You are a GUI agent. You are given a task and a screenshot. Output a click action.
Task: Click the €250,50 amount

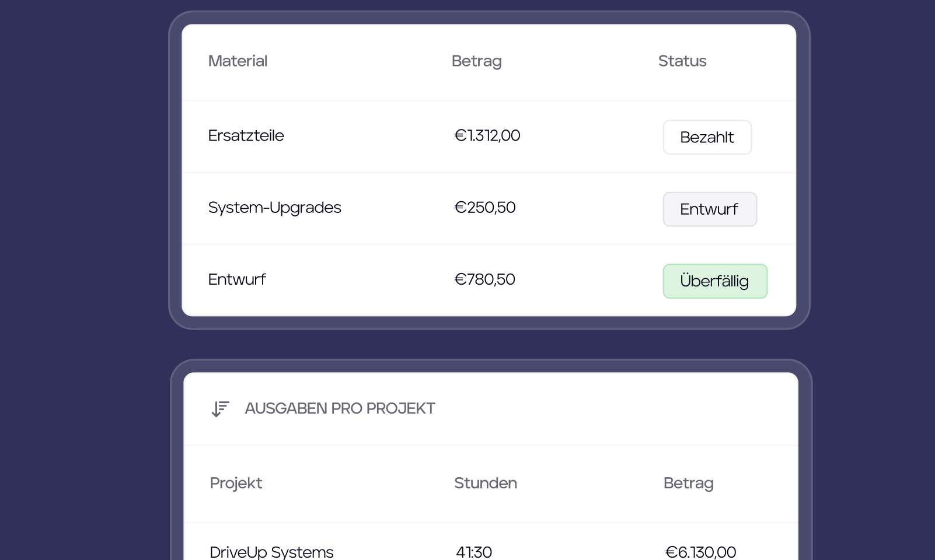pos(485,208)
